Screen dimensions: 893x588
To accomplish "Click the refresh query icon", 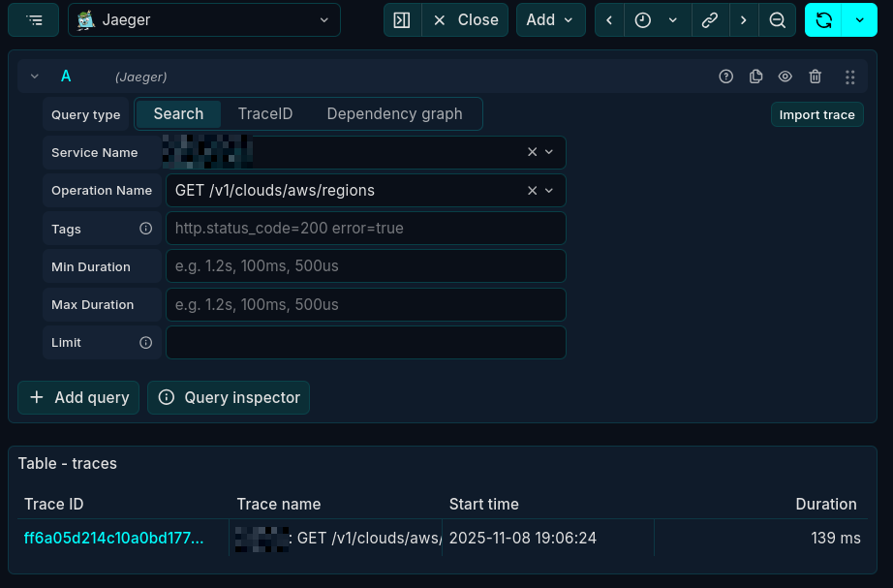I will coord(824,19).
